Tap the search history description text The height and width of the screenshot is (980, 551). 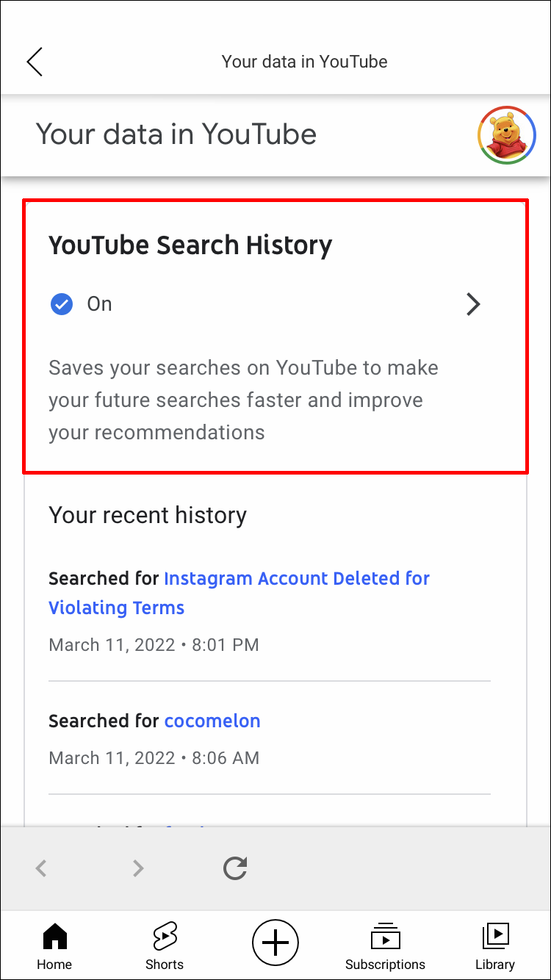coord(243,400)
